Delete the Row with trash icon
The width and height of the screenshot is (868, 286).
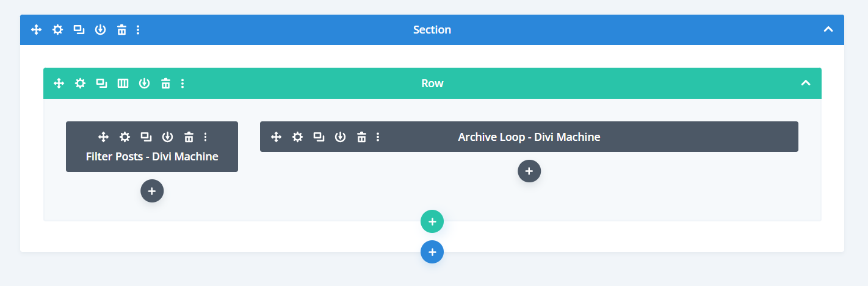[x=165, y=84]
